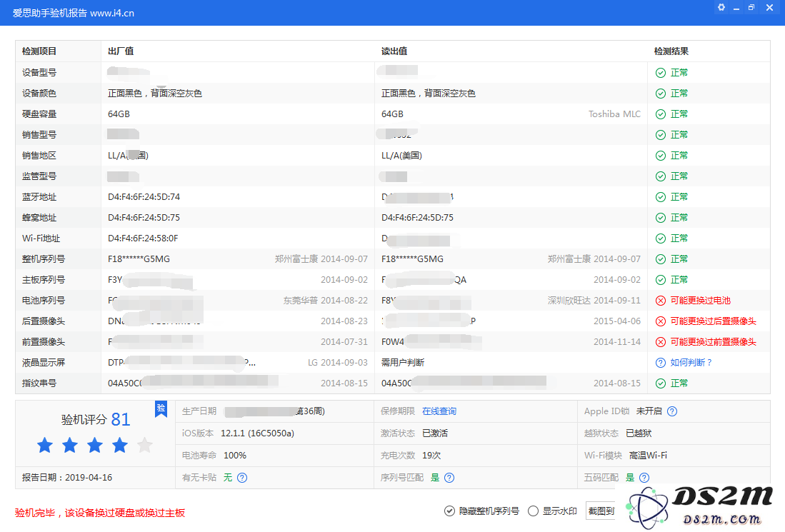Click factory Wi-Fi address D4:F4:6F:24:58:0F

(x=143, y=239)
